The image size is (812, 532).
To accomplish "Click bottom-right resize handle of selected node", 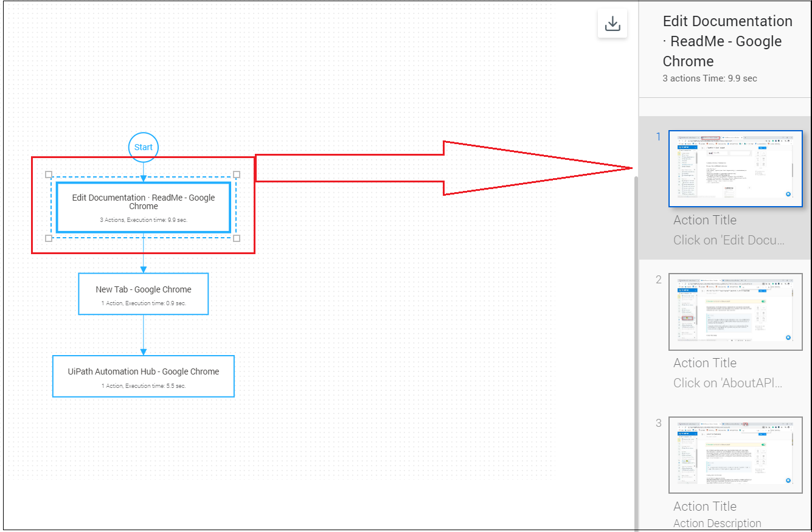I will click(237, 238).
